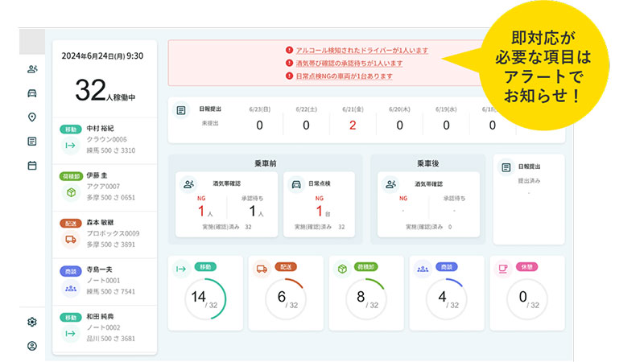This screenshot has height=362, width=644.
Task: Open the settings gear in sidebar
Action: coord(32,322)
